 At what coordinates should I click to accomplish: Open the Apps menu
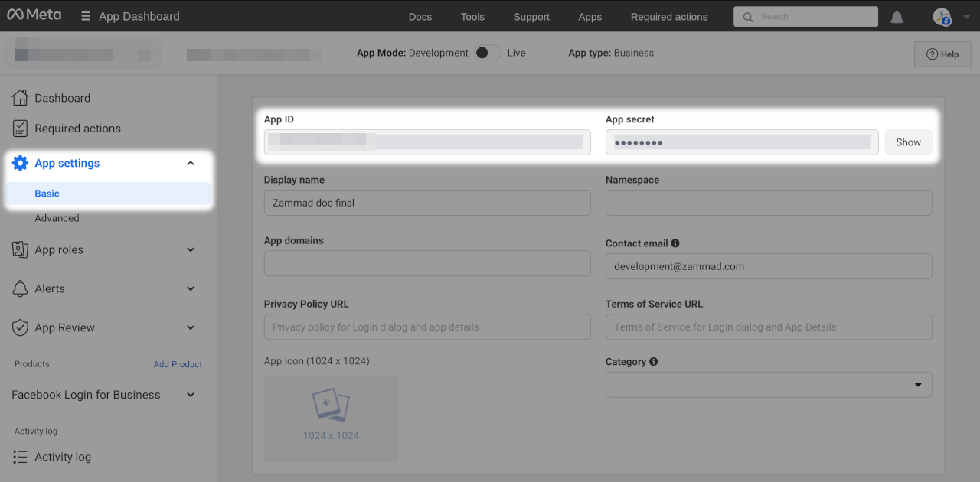[x=590, y=17]
